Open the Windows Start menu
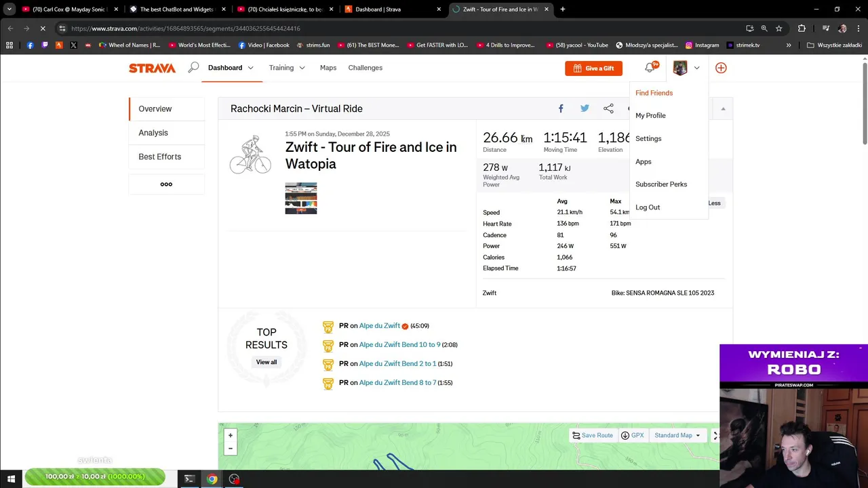The width and height of the screenshot is (868, 488). [x=11, y=479]
